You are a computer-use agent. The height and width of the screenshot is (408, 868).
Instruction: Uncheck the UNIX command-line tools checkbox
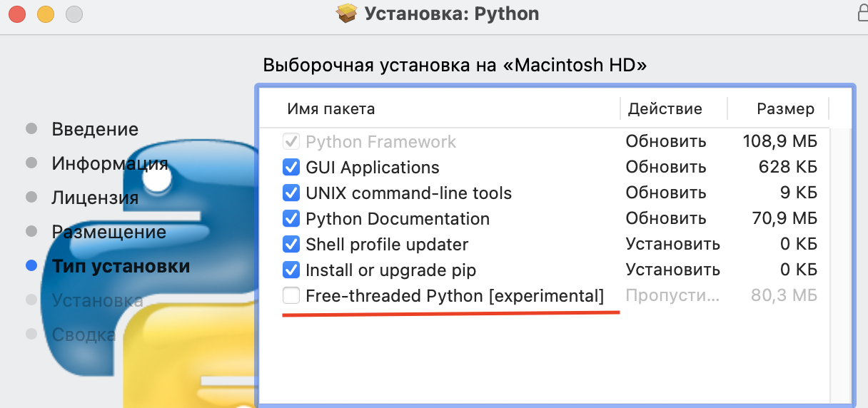[x=291, y=193]
